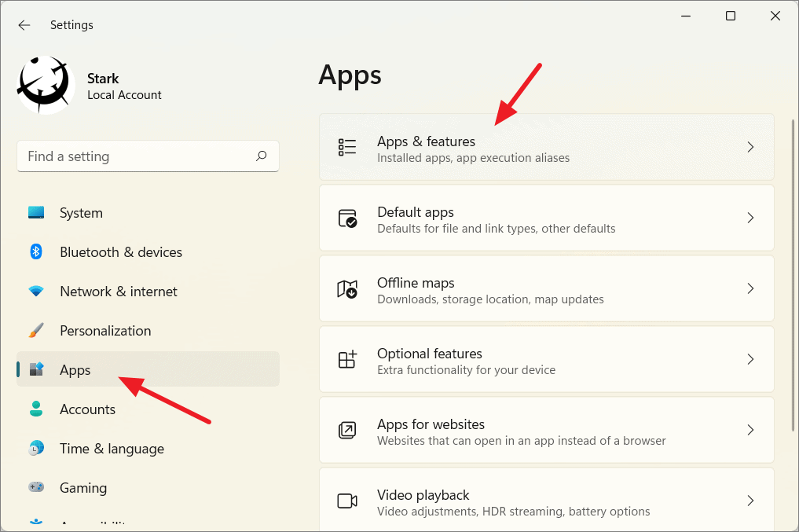
Task: Click the vertical scrollbar on the right
Action: pyautogui.click(x=793, y=275)
